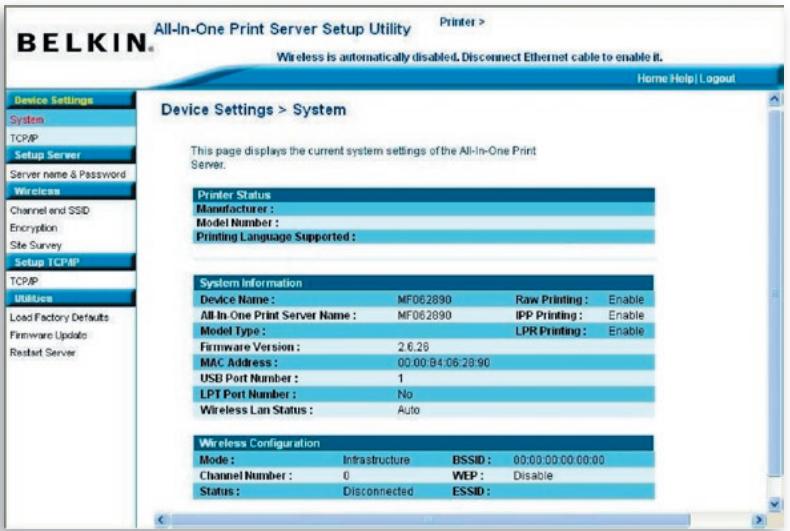The height and width of the screenshot is (531, 790).
Task: Click the Printing Language Supported label
Action: pyautogui.click(x=276, y=237)
